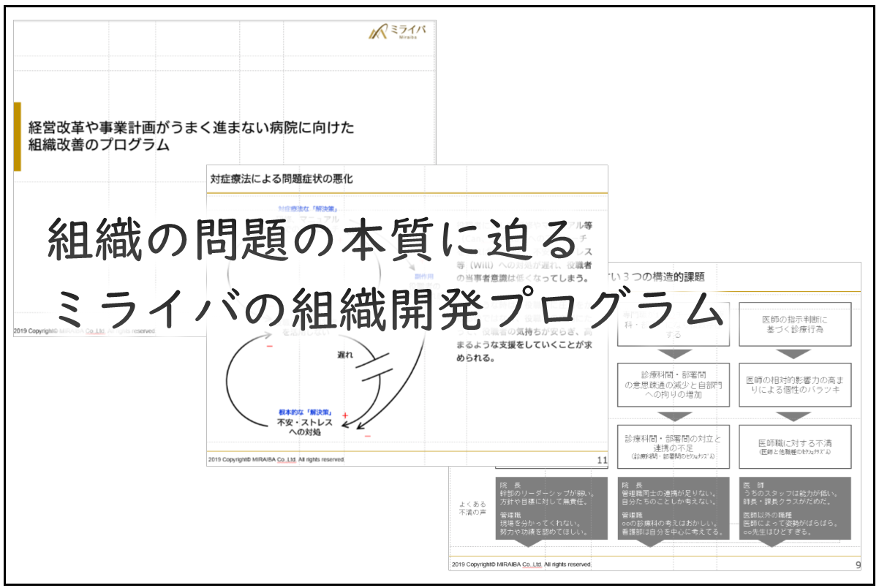Click the copyright footer on the right slide
Image resolution: width=879 pixels, height=588 pixels.
[x=521, y=565]
